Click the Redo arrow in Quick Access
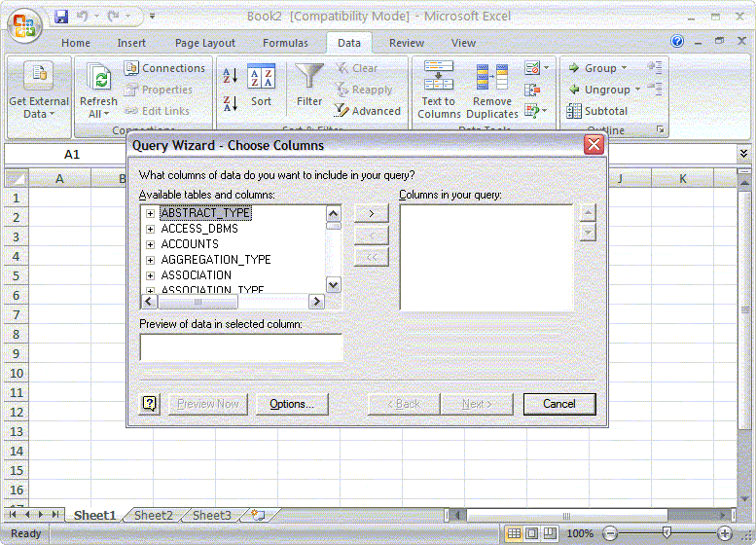The height and width of the screenshot is (545, 756). coord(114,17)
